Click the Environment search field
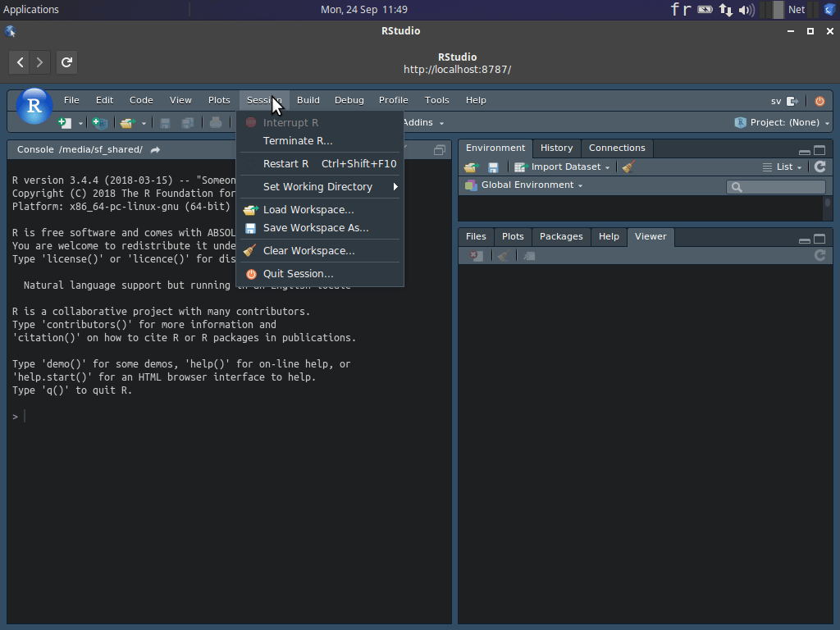Screen dimensions: 840x630 coord(776,186)
